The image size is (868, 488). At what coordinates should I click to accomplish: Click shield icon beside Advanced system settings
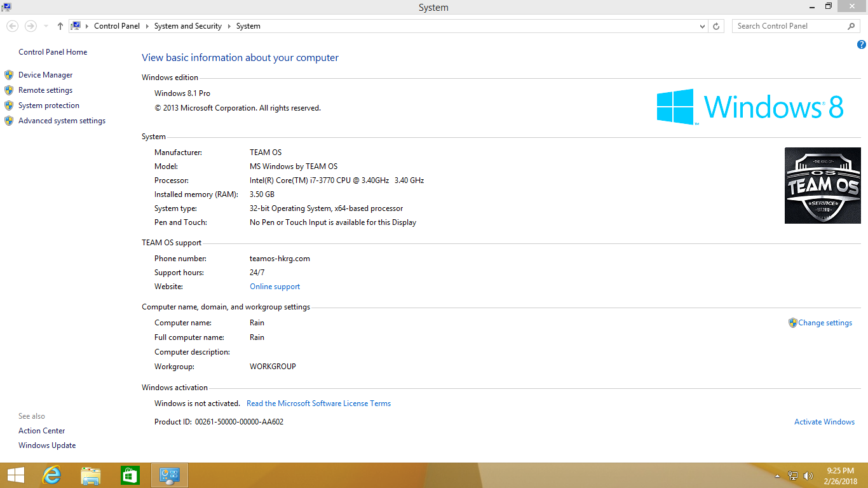[x=9, y=121]
